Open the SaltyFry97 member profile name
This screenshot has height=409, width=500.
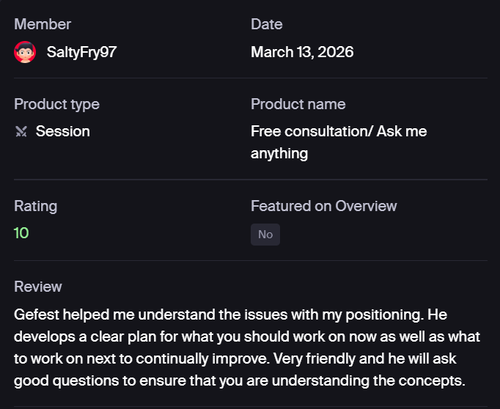[x=82, y=52]
